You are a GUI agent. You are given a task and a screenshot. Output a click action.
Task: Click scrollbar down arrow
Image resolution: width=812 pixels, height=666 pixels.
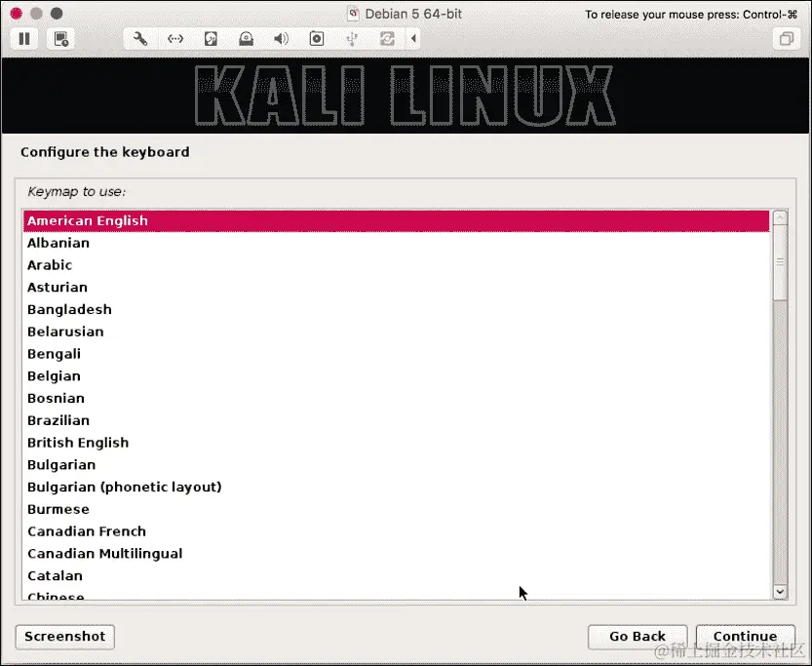click(x=780, y=592)
